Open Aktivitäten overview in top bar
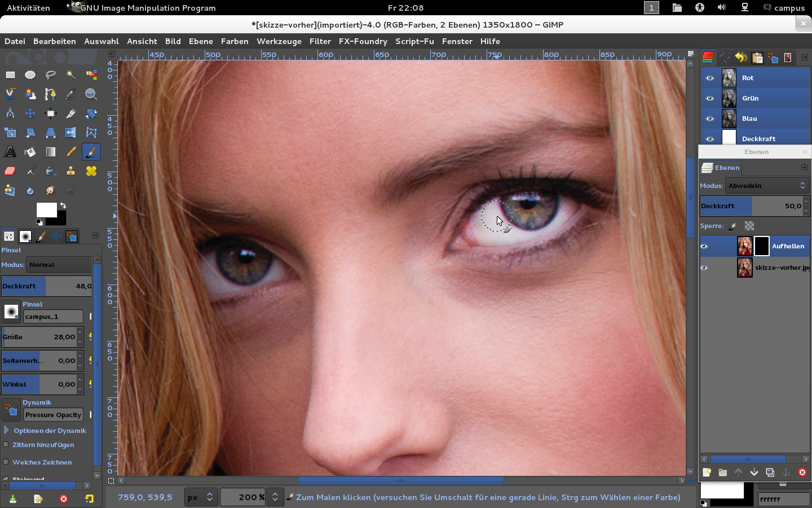This screenshot has width=812, height=508. [x=28, y=8]
